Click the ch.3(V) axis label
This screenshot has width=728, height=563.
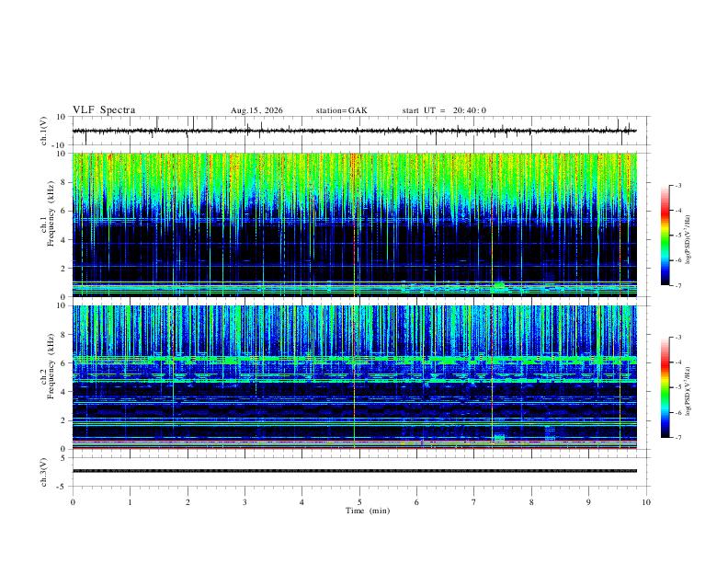pyautogui.click(x=43, y=472)
